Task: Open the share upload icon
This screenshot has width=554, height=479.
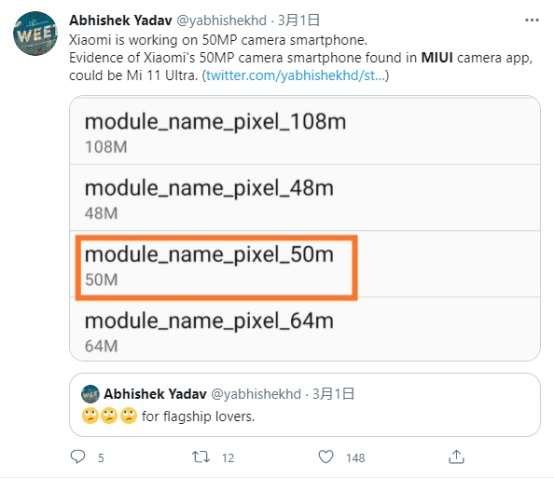Action: [456, 457]
